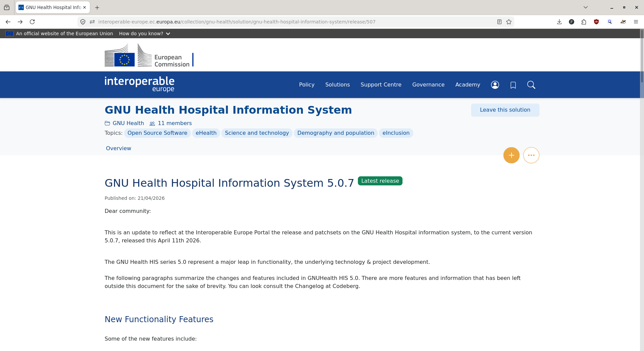This screenshot has height=351, width=644.
Task: Open a new browser tab
Action: tap(97, 7)
